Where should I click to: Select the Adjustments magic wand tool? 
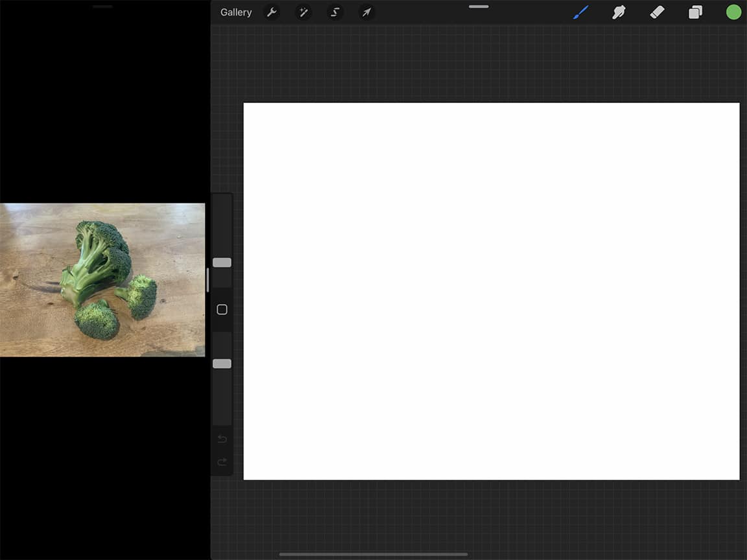[x=303, y=12]
